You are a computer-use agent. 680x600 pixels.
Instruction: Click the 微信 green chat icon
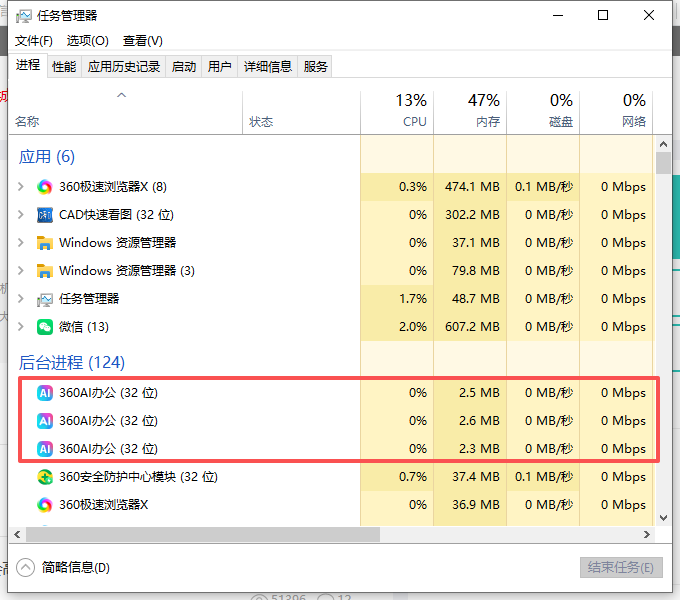(45, 327)
